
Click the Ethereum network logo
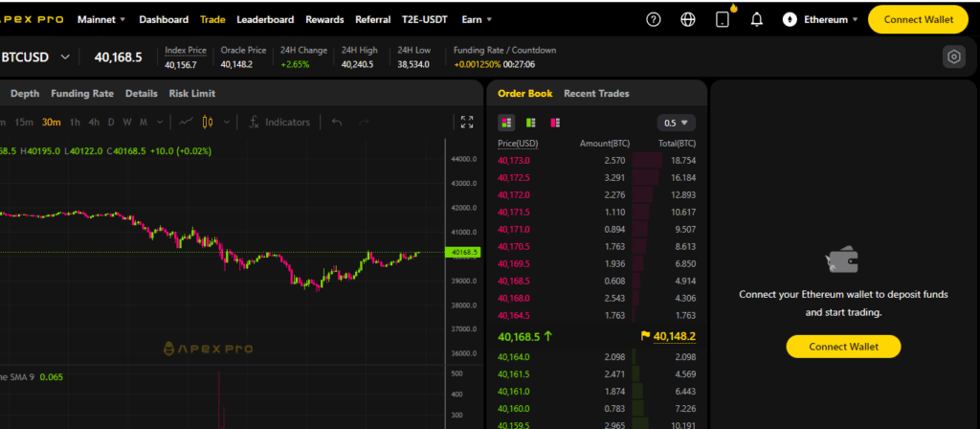pyautogui.click(x=790, y=19)
